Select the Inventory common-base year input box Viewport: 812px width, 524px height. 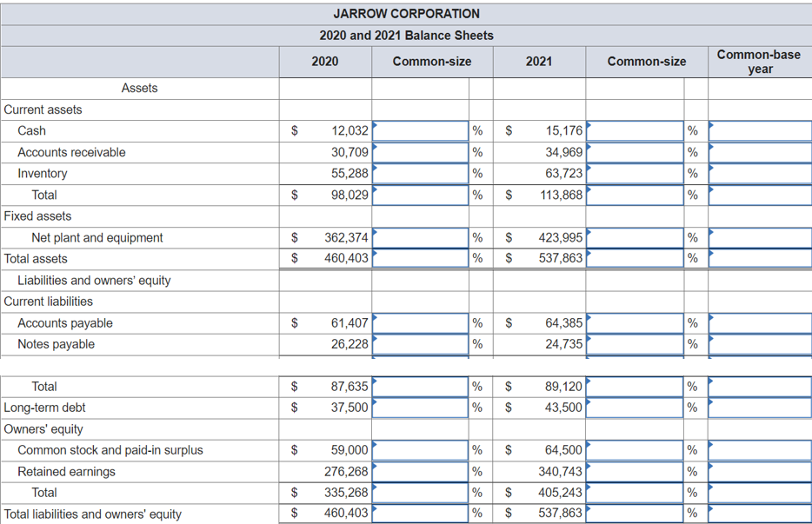(x=759, y=173)
